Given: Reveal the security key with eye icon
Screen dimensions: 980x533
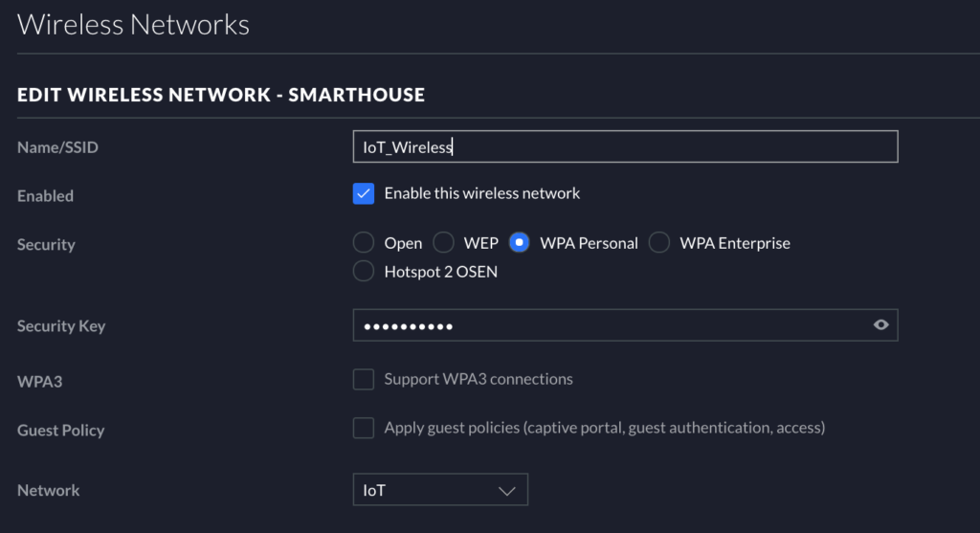Looking at the screenshot, I should point(880,325).
